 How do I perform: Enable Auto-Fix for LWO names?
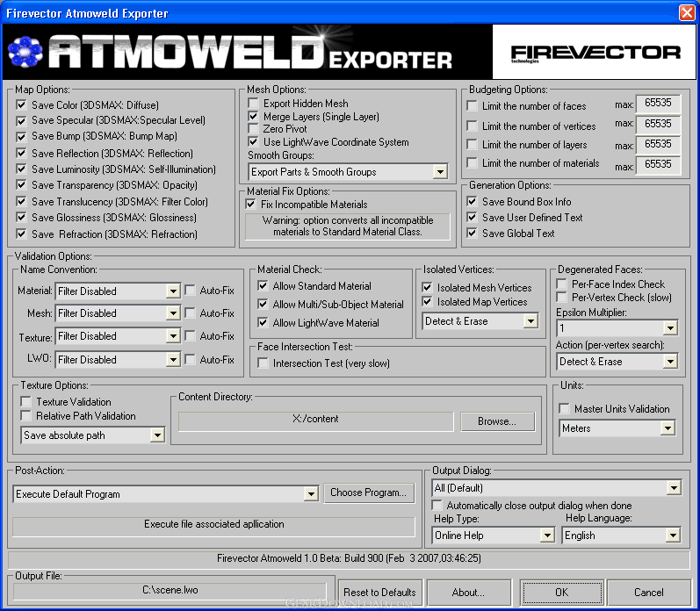point(191,359)
